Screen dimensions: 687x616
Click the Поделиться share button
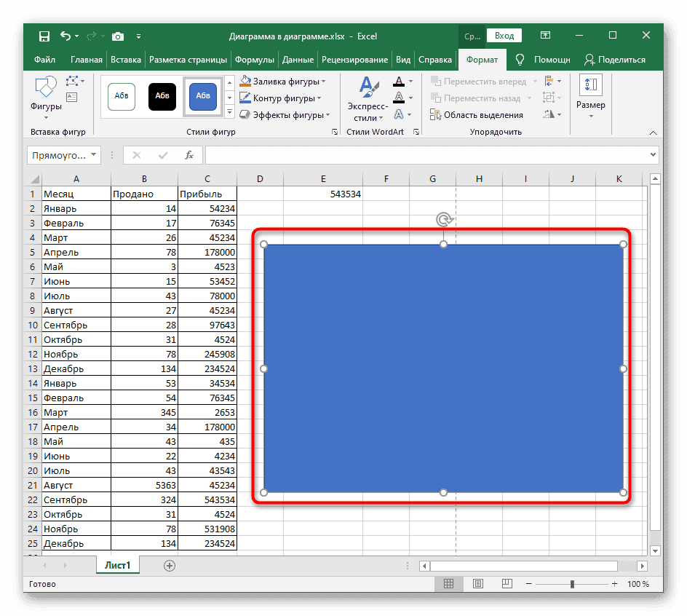tap(615, 60)
